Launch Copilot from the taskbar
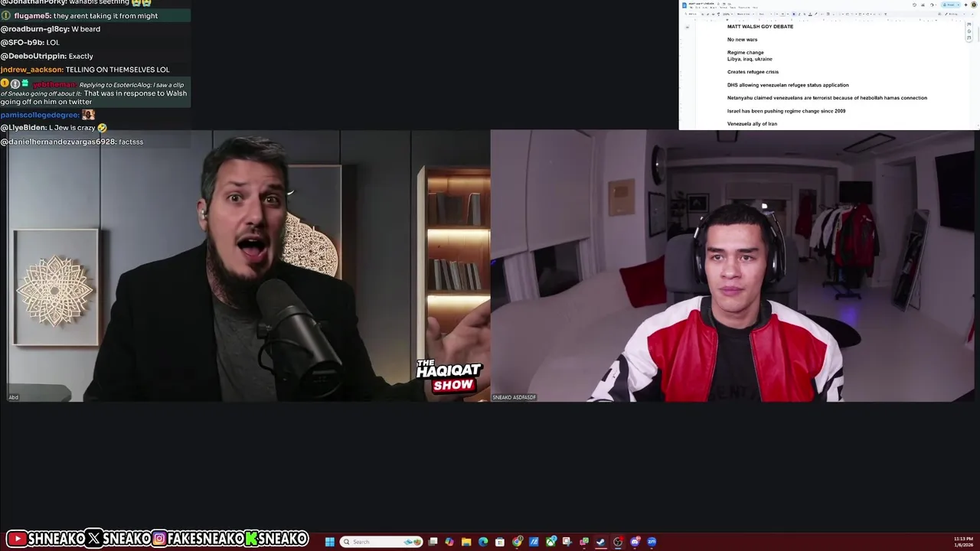980x551 pixels. click(x=449, y=542)
